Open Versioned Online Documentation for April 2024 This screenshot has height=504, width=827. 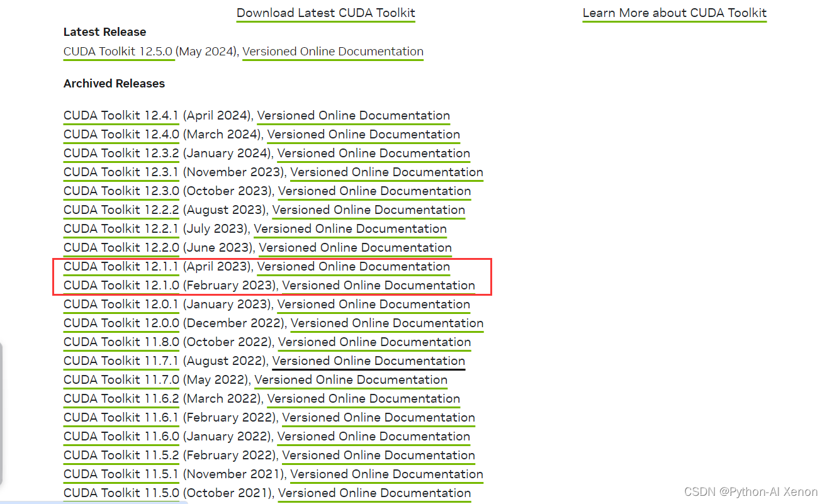354,116
